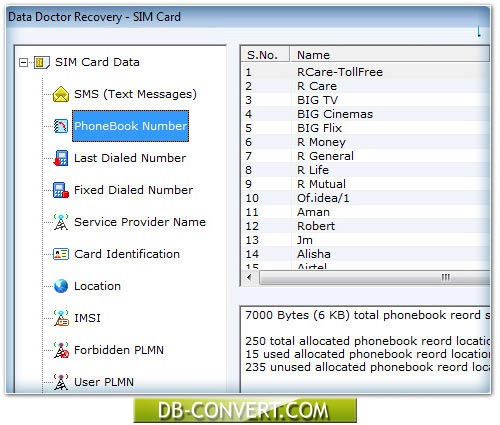This screenshot has height=425, width=500.
Task: Select the Jm contact row
Action: pos(365,240)
